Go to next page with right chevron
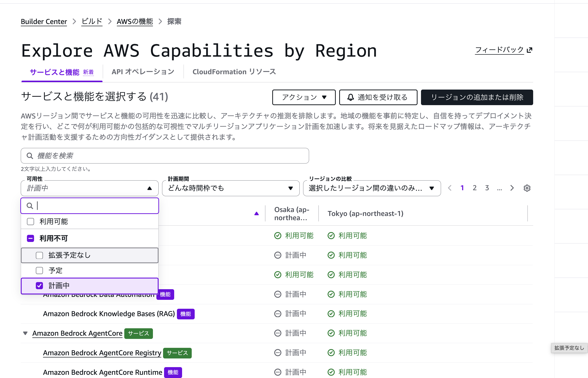Screen dimensions: 588x378 [x=512, y=188]
